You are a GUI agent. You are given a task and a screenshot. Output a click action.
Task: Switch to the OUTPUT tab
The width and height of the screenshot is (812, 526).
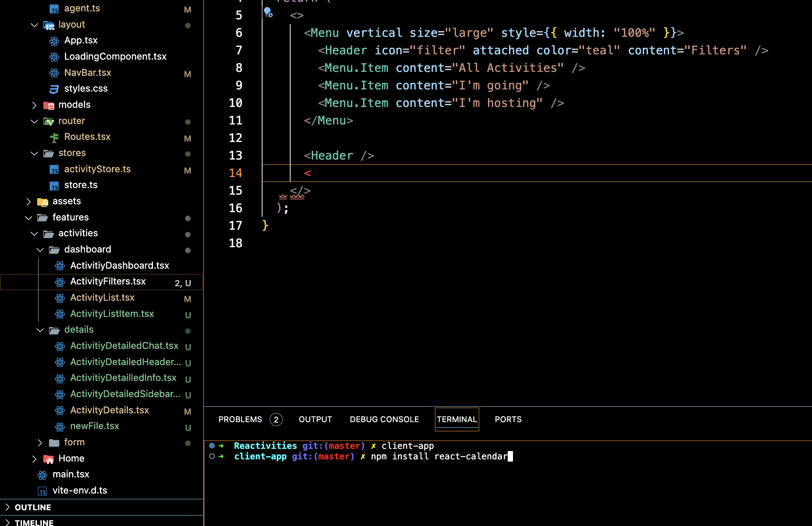pyautogui.click(x=315, y=419)
